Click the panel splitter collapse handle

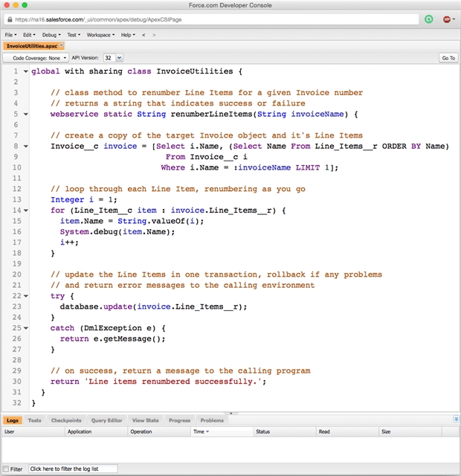(231, 414)
